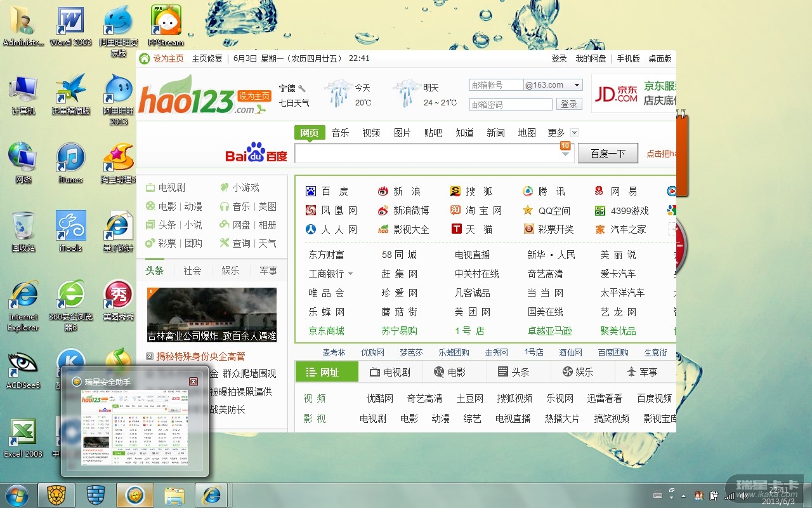Click the 瑞星安全助手 window preview thumbnail
This screenshot has height=508, width=812.
(x=134, y=427)
